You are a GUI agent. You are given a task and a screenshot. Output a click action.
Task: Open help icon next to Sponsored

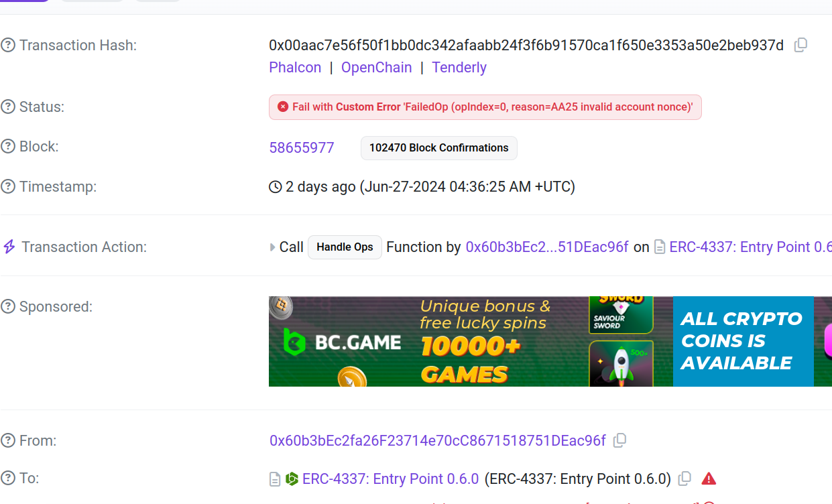8,307
